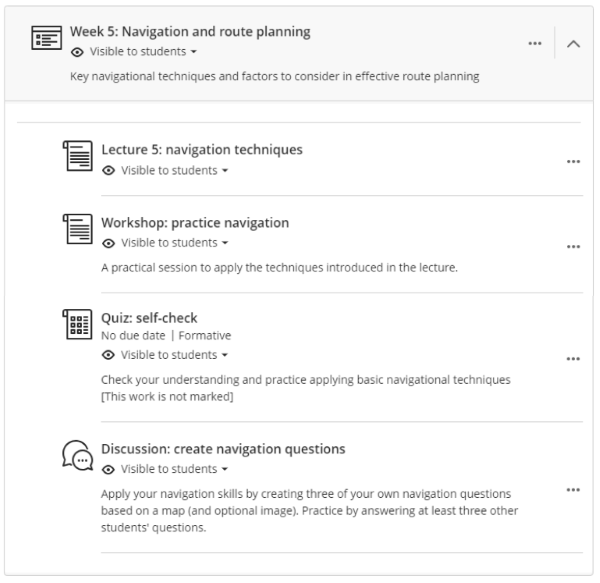
Task: Open more options for Discussion item
Action: [573, 490]
